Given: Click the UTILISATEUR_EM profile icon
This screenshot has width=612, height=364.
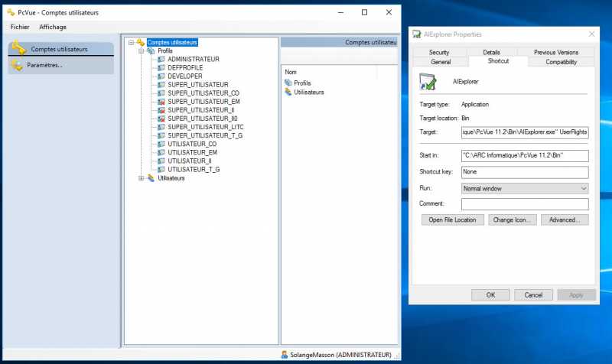Looking at the screenshot, I should tap(161, 152).
